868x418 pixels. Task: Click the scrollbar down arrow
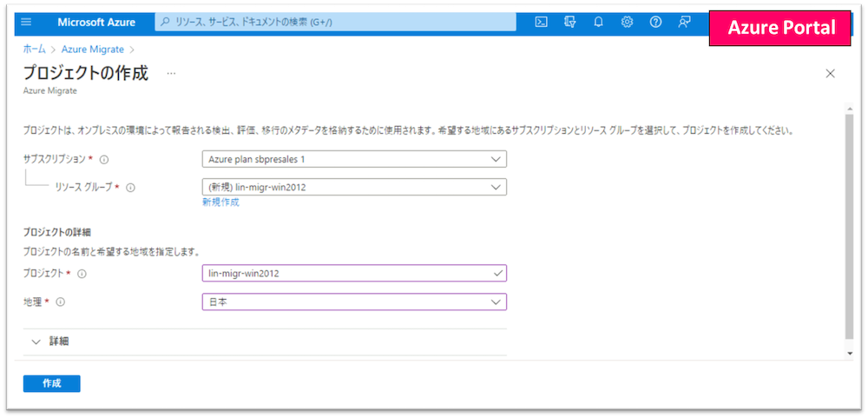coord(849,353)
